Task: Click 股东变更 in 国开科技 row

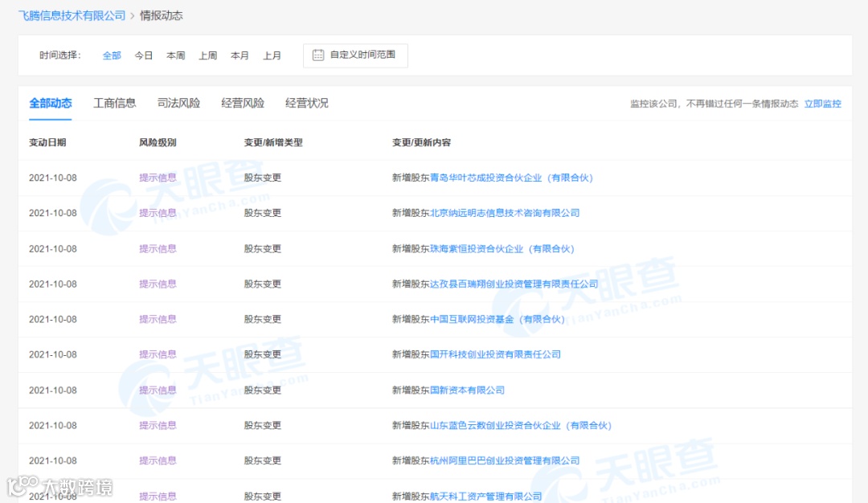Action: pos(262,354)
